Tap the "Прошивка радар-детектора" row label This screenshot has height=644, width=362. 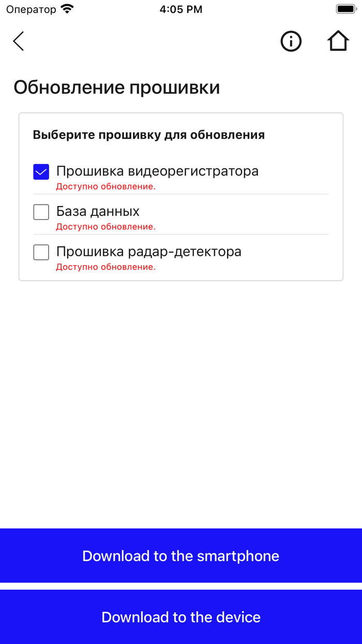[148, 251]
